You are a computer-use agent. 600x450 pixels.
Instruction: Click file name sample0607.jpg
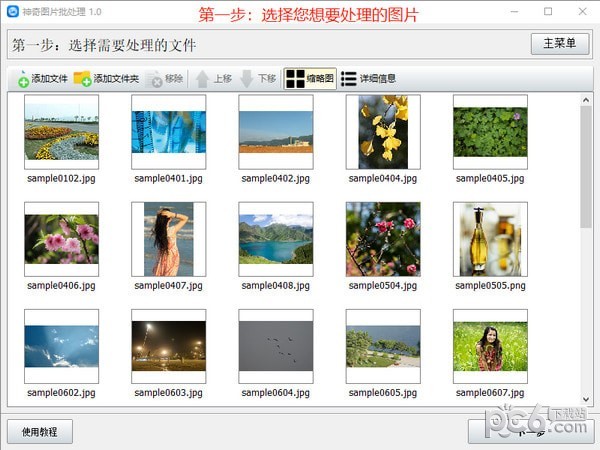pos(490,393)
